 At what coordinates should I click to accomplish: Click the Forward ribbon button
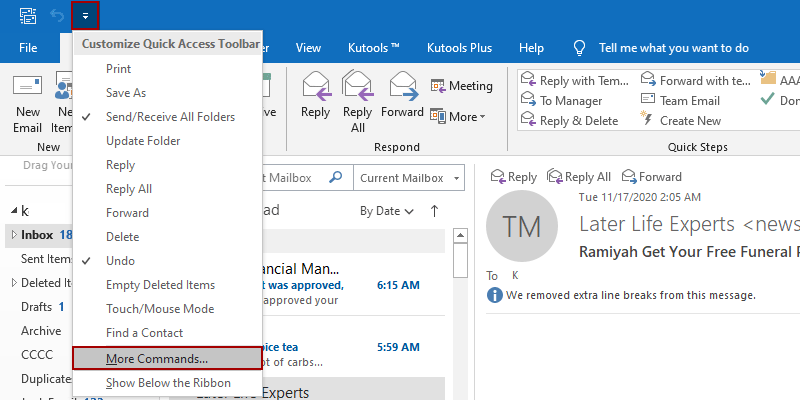click(x=403, y=94)
